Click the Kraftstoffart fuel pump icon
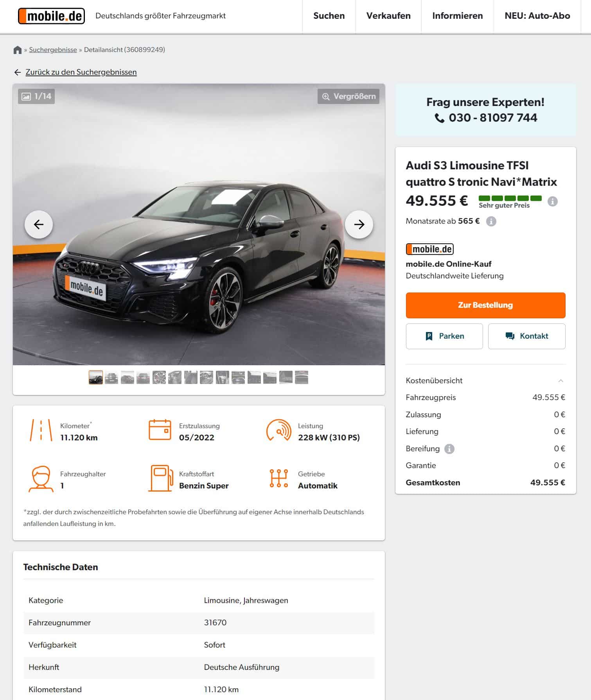The height and width of the screenshot is (700, 591). point(161,478)
